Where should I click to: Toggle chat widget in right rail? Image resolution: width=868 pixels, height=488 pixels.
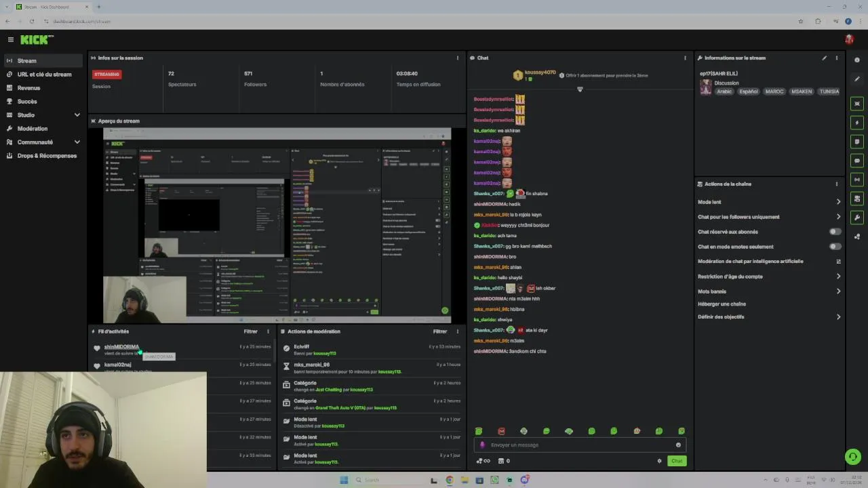click(857, 161)
